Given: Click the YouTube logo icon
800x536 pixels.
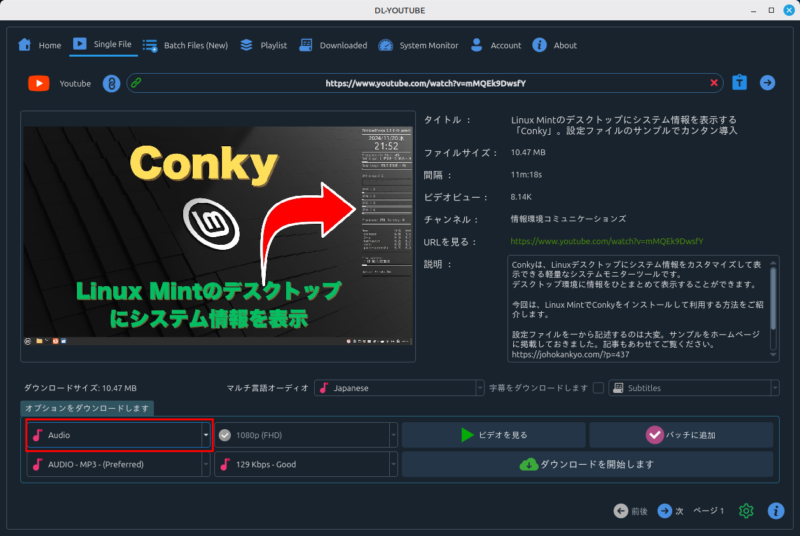Looking at the screenshot, I should pyautogui.click(x=38, y=84).
